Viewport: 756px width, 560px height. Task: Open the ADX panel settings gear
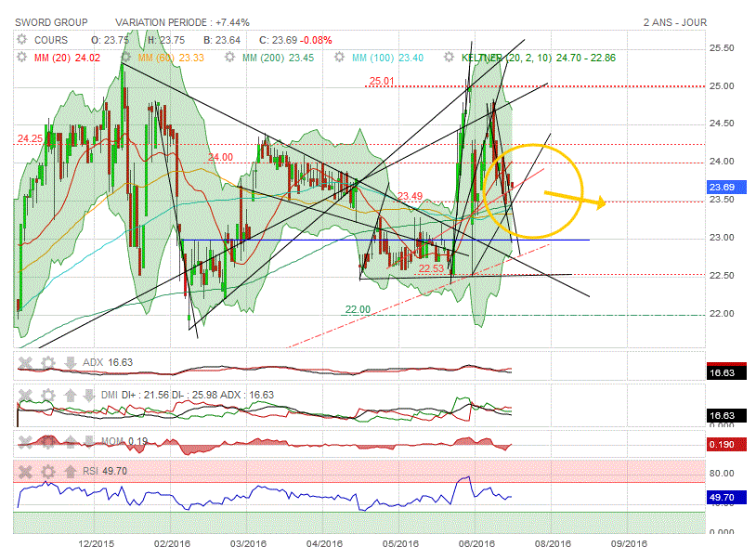click(x=47, y=362)
